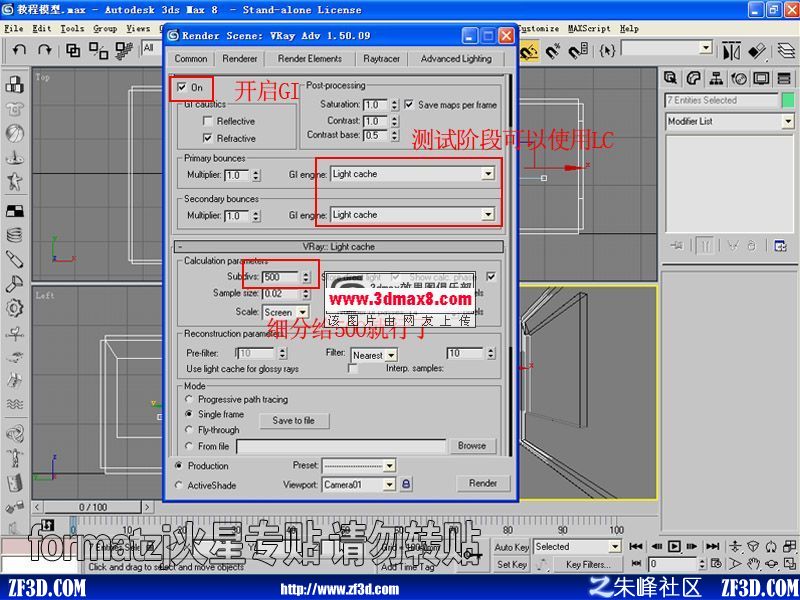Open the Align tool in toolbar
The width and height of the screenshot is (800, 600).
758,51
